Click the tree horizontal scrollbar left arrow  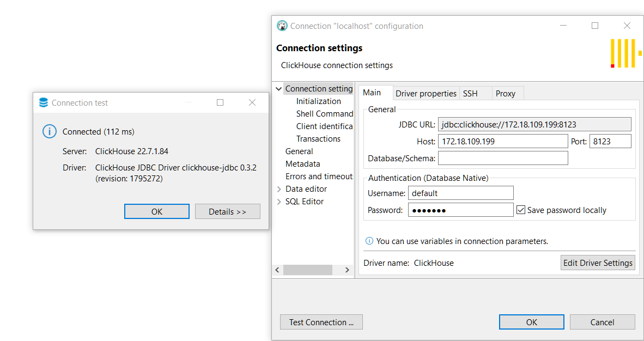pos(277,270)
